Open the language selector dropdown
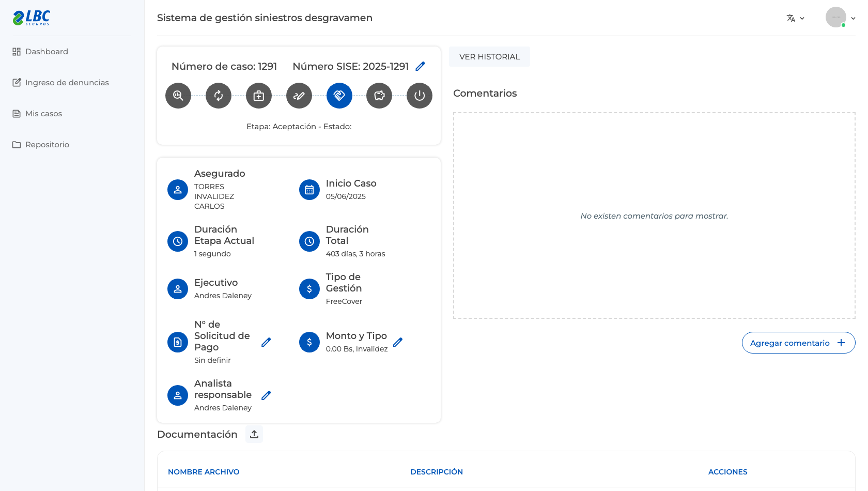The height and width of the screenshot is (491, 868). pos(796,18)
